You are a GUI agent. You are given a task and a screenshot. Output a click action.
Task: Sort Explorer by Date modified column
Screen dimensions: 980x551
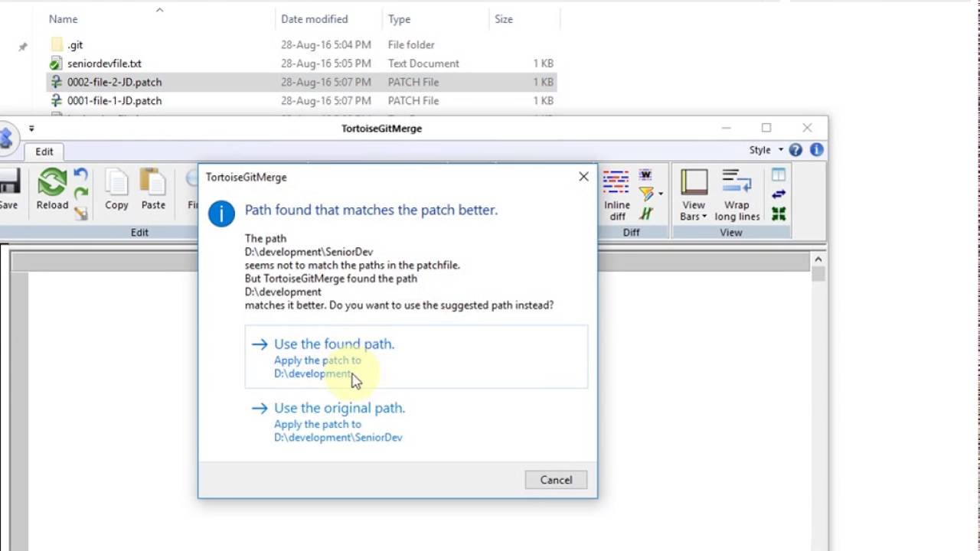point(330,19)
